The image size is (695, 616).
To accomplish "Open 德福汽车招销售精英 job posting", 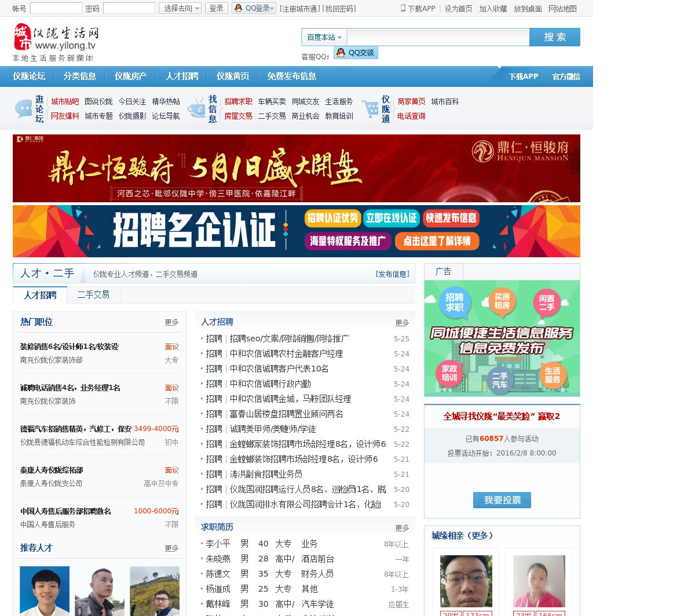I will [76, 429].
